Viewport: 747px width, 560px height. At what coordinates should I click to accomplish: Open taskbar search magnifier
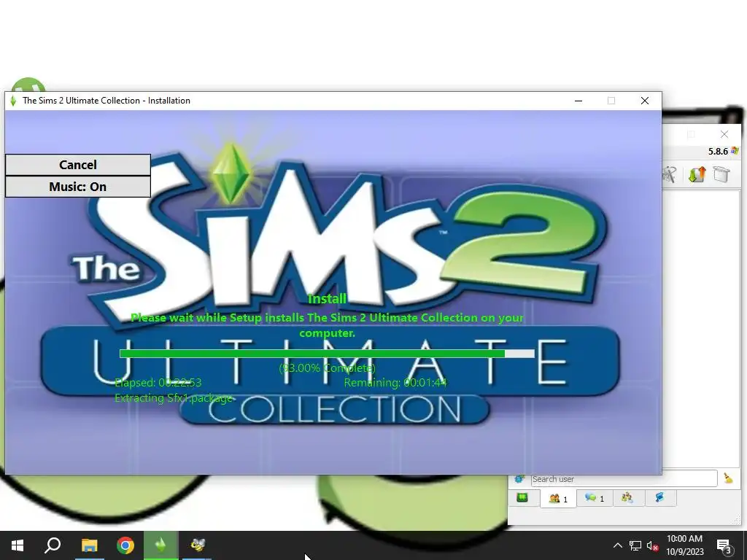(x=53, y=545)
